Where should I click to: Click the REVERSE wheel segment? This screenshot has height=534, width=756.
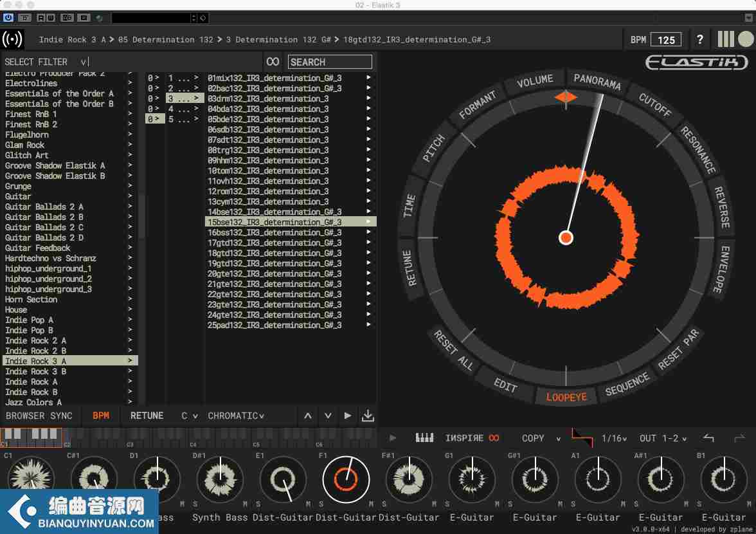[722, 207]
